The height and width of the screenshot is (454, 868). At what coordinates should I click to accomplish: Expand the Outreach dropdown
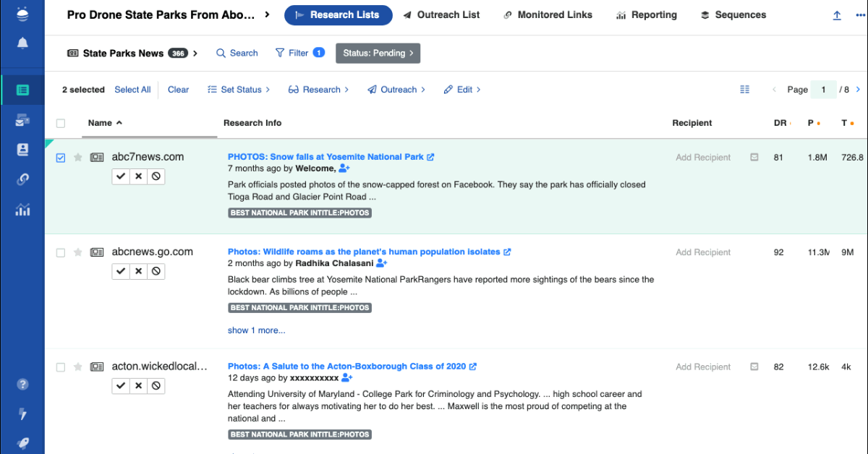396,90
